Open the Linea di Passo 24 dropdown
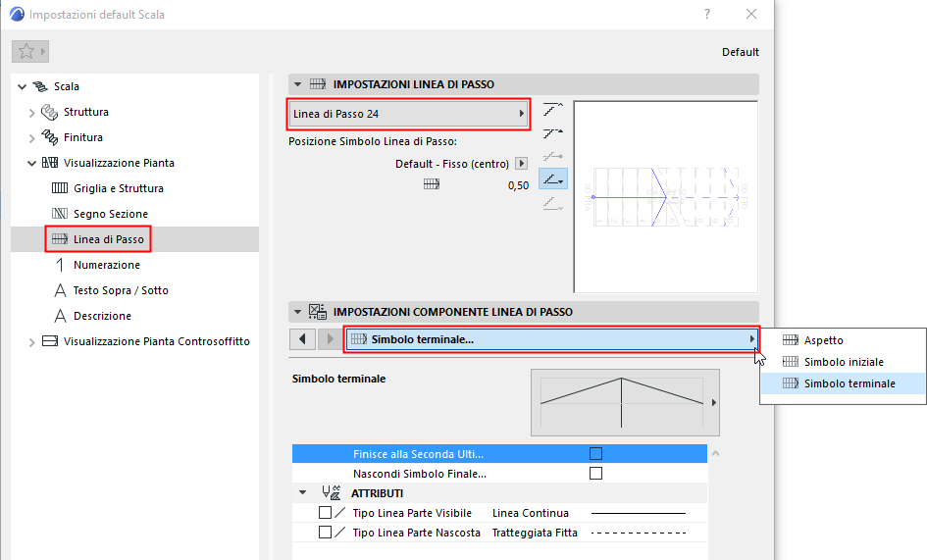Viewport: 927px width, 560px height. (408, 114)
